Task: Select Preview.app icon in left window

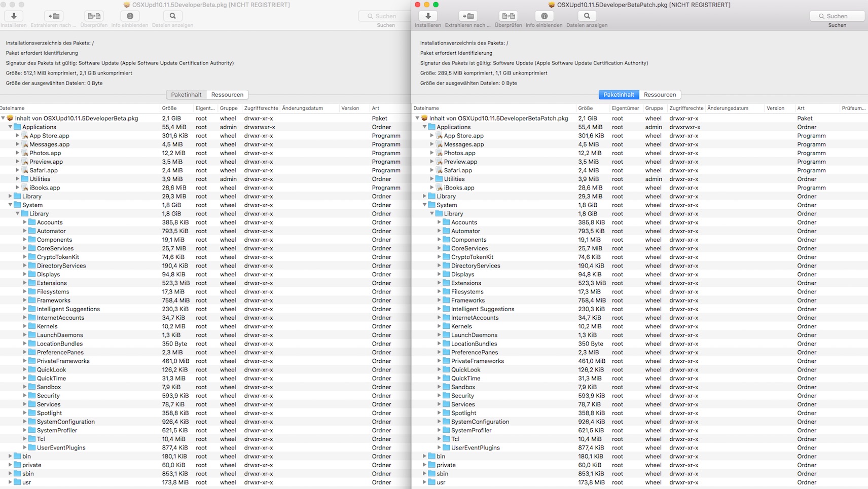Action: [x=24, y=162]
